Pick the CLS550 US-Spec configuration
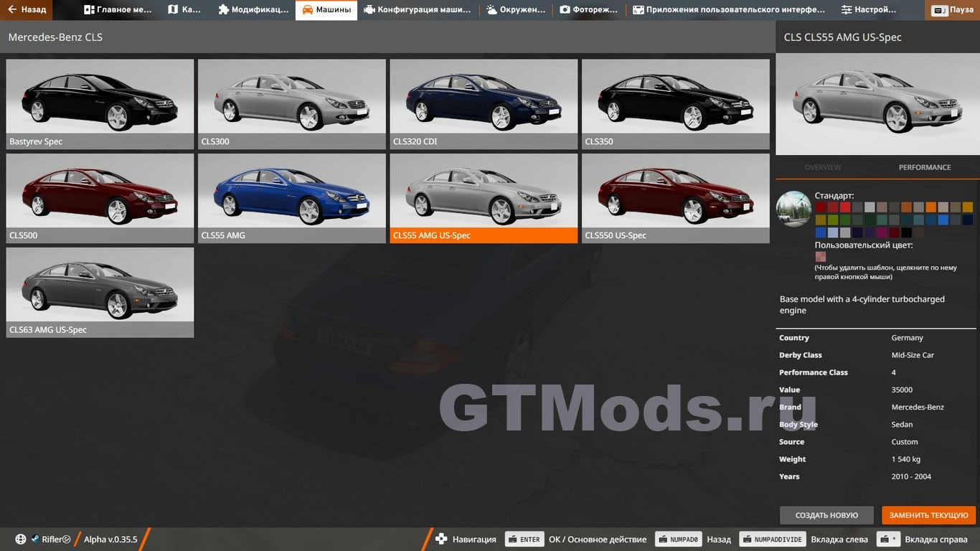Viewport: 980px width, 551px height. point(676,198)
